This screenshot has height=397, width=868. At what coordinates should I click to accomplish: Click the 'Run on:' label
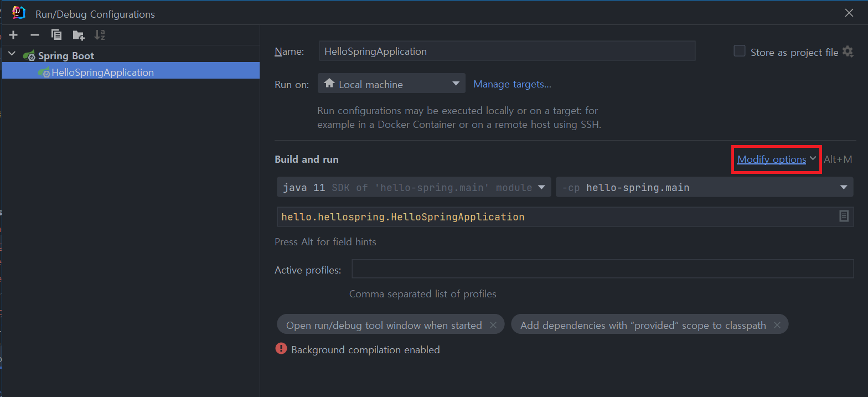click(292, 84)
